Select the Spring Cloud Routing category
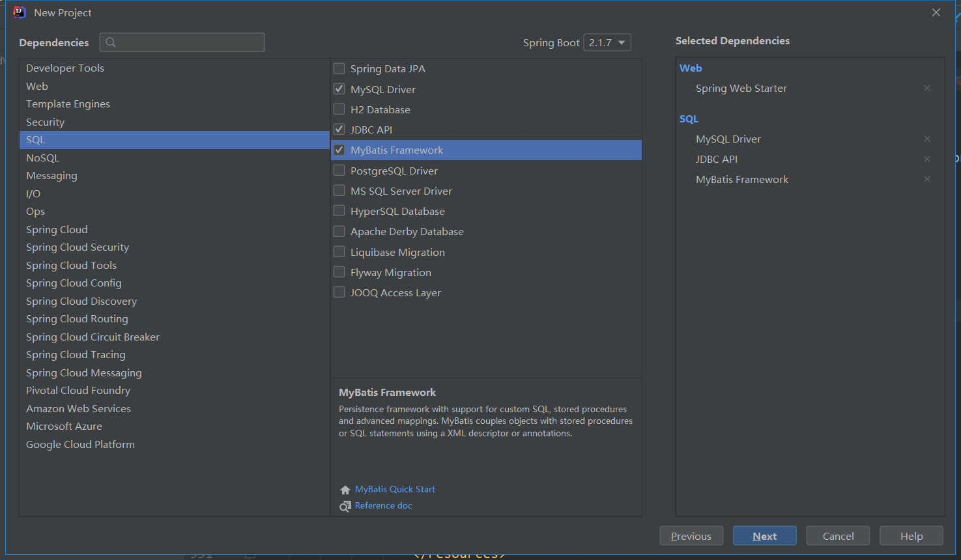This screenshot has width=961, height=560. pyautogui.click(x=175, y=319)
